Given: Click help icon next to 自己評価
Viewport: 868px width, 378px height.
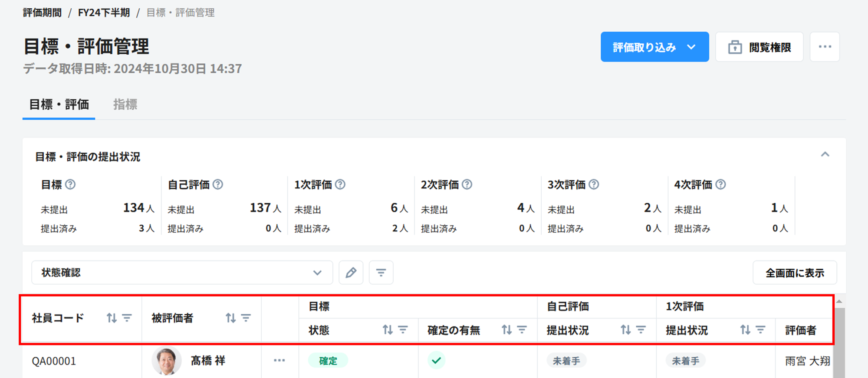Looking at the screenshot, I should [x=218, y=185].
